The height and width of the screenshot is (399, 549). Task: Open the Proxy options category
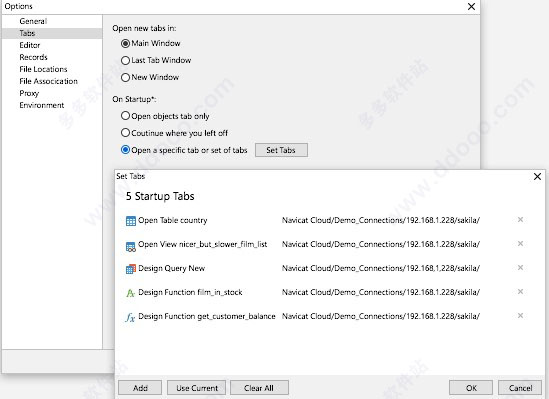pyautogui.click(x=29, y=93)
